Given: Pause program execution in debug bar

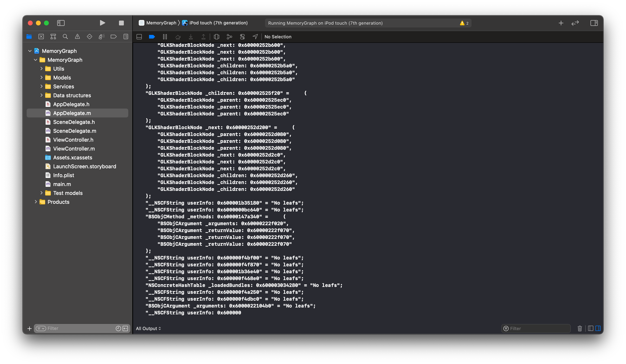Looking at the screenshot, I should (165, 37).
